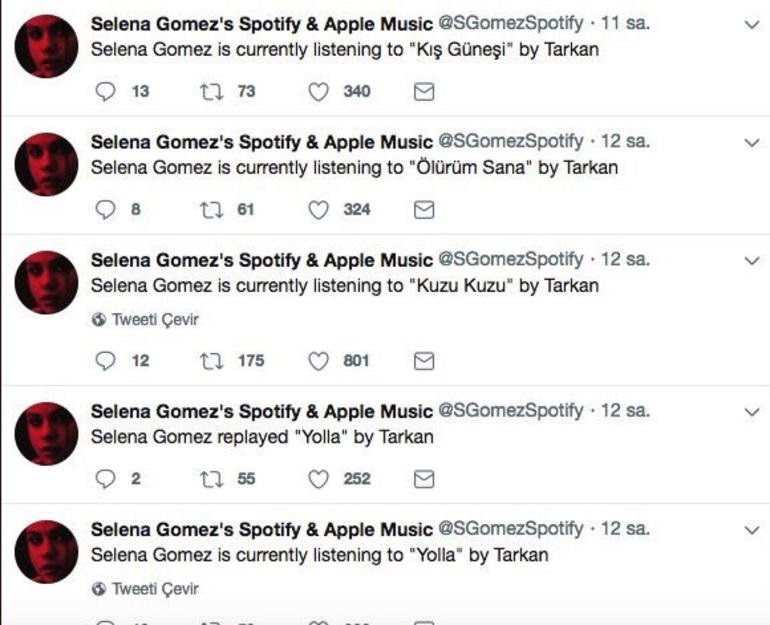The height and width of the screenshot is (625, 770).
Task: Retweet the "Kış Güneşi" tweet
Action: 210,92
